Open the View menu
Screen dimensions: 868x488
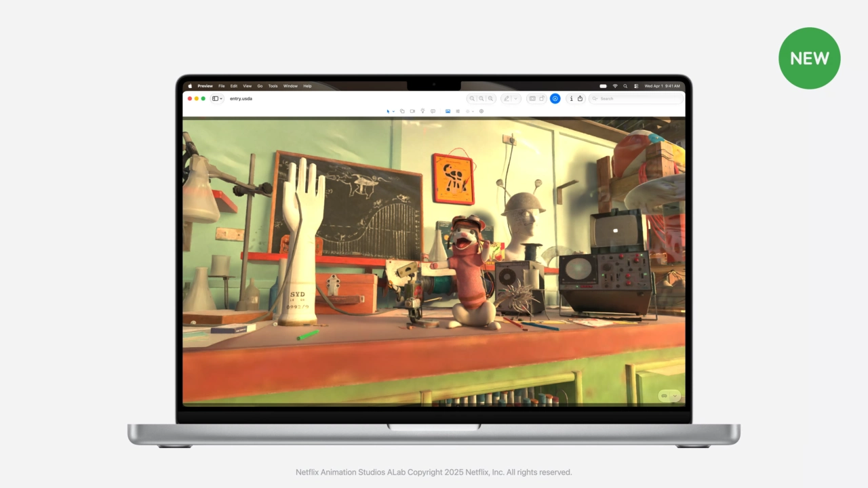(248, 86)
